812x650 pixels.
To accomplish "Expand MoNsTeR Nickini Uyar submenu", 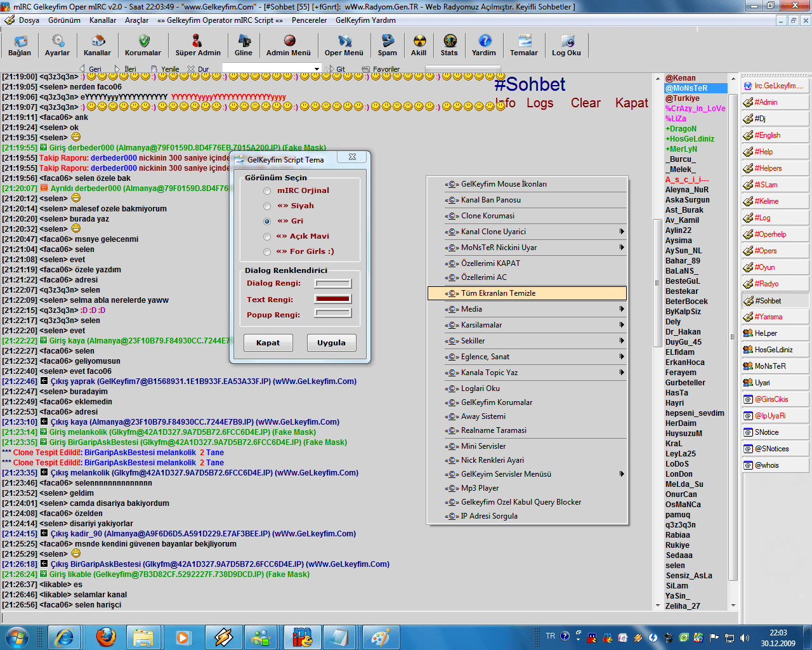I will coord(527,248).
